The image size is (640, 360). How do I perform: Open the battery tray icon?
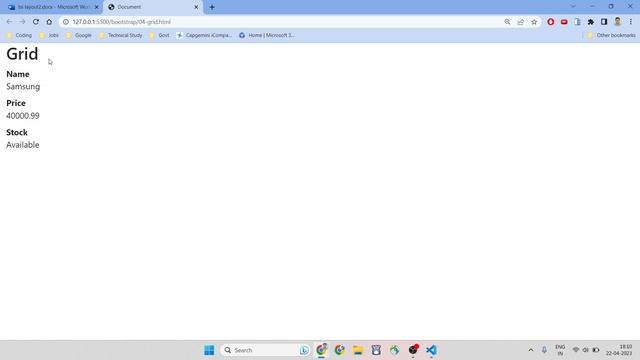pyautogui.click(x=596, y=350)
